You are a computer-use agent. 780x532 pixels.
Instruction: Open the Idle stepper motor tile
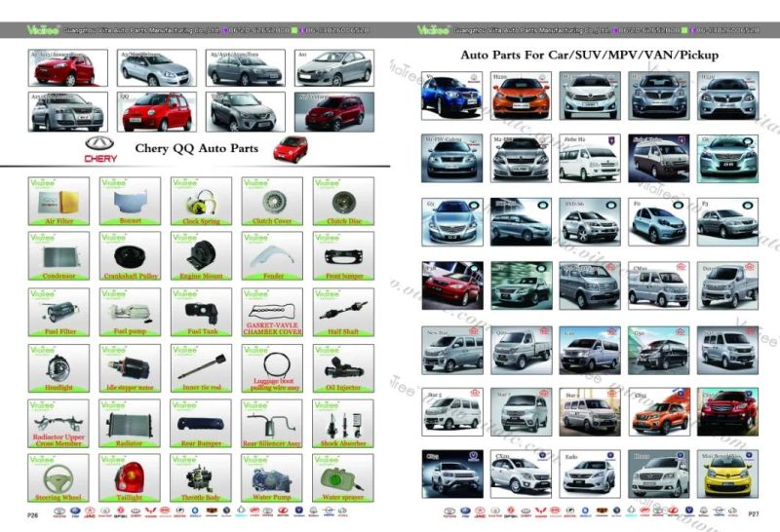(x=130, y=368)
